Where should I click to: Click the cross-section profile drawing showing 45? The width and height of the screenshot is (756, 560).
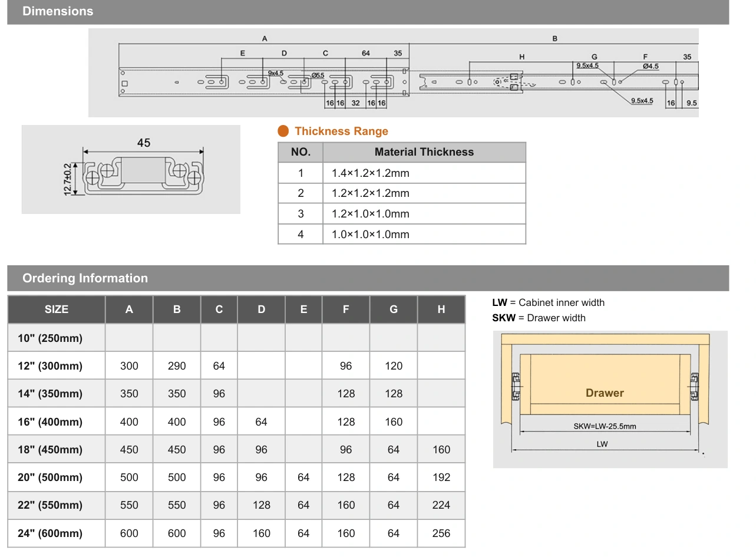(131, 169)
